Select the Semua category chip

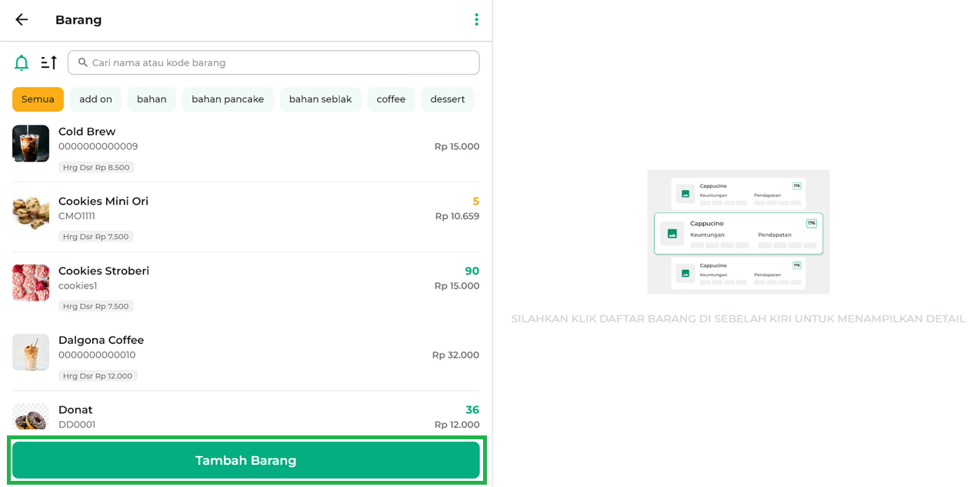[x=38, y=99]
